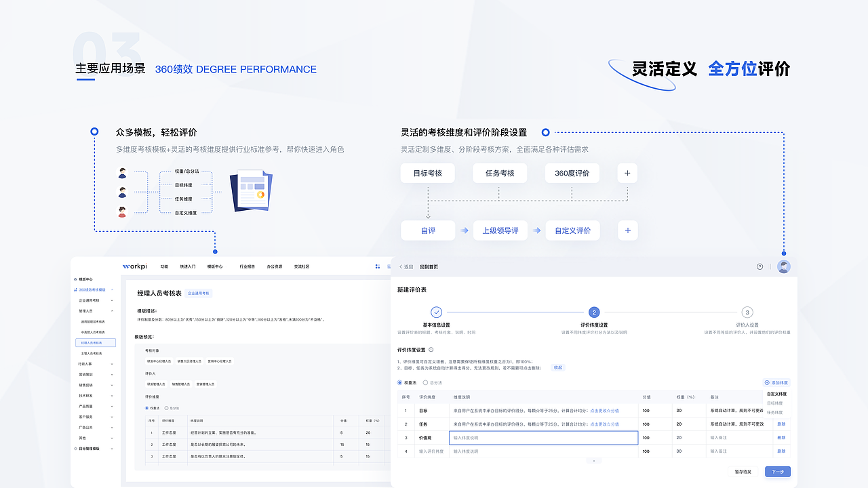The width and height of the screenshot is (868, 488).
Task: Click the workpi logo icon
Action: [126, 266]
